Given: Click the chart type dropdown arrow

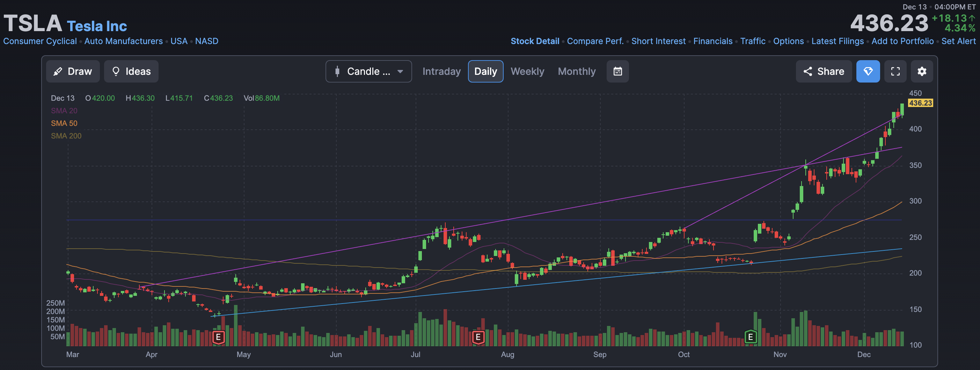Looking at the screenshot, I should 400,71.
